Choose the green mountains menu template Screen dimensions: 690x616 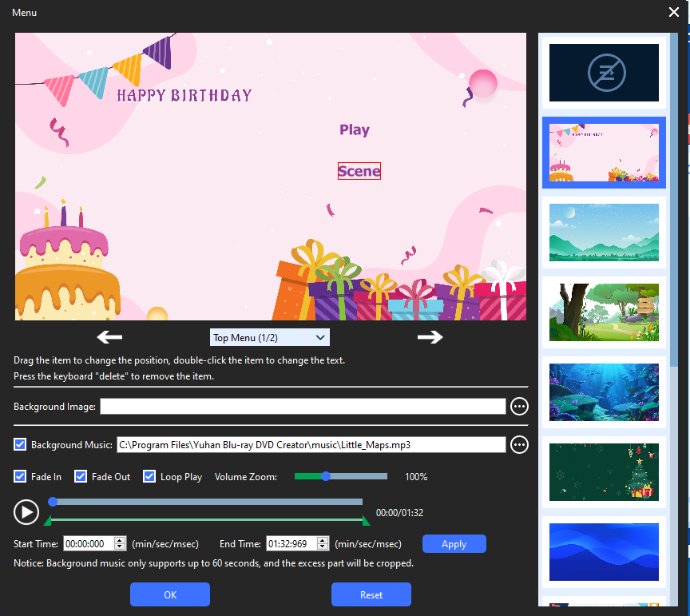click(604, 232)
